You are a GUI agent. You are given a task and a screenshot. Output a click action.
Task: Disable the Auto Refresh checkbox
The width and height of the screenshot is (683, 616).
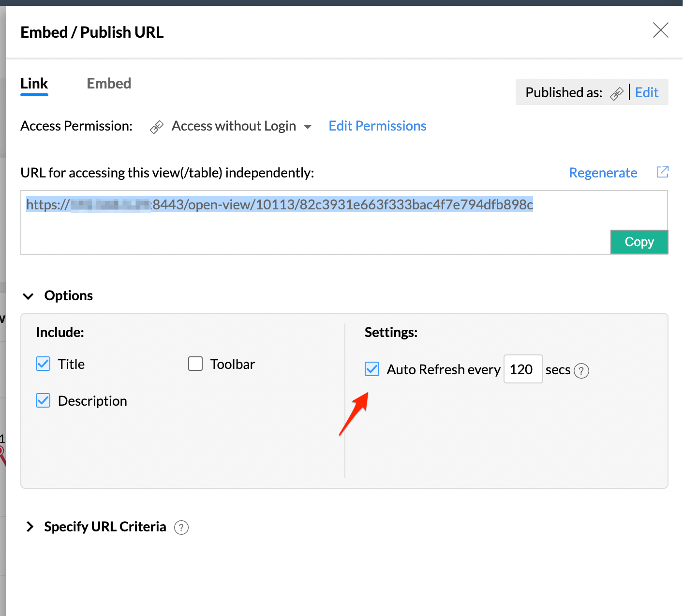(372, 369)
